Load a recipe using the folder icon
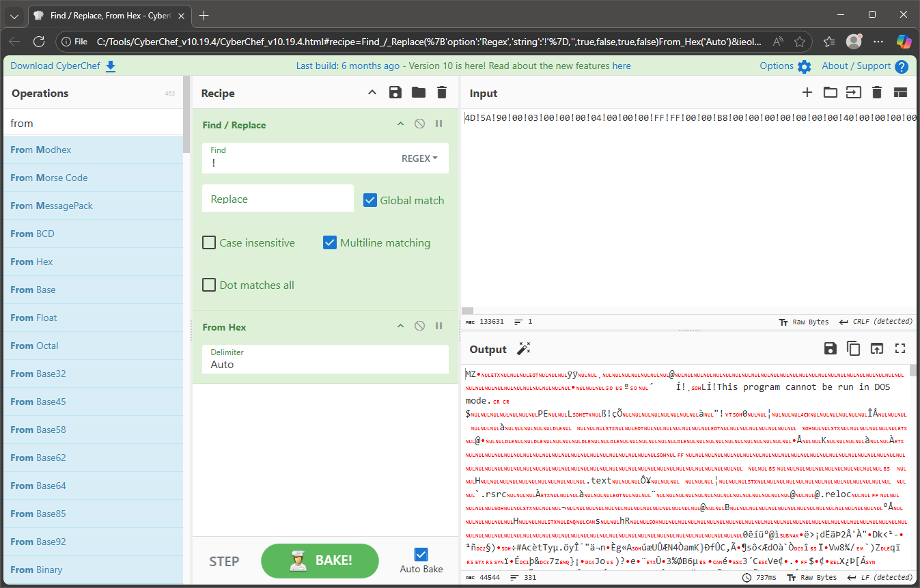 click(419, 93)
